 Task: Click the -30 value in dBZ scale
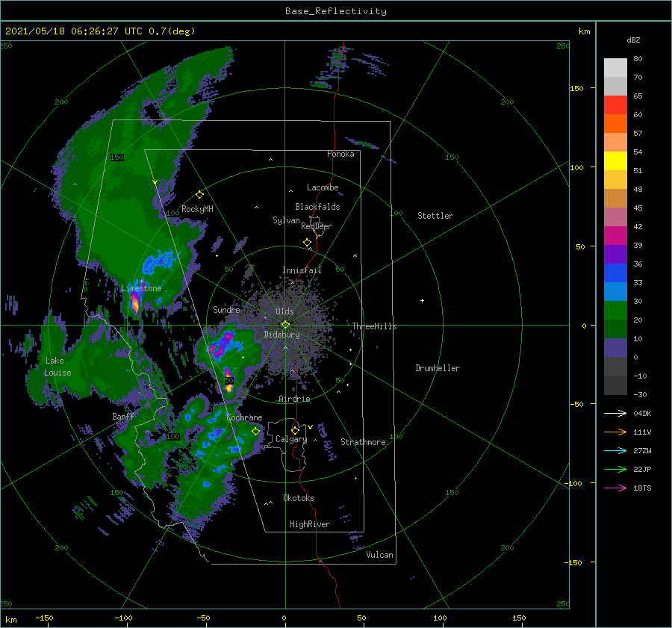coord(640,395)
